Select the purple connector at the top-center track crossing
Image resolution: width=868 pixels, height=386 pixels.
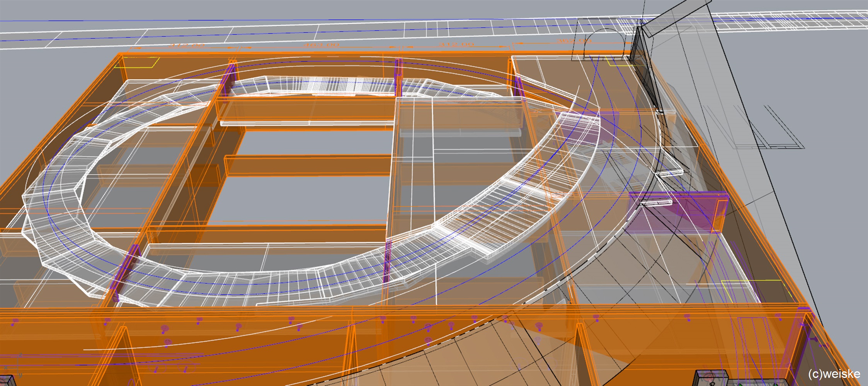pos(398,77)
